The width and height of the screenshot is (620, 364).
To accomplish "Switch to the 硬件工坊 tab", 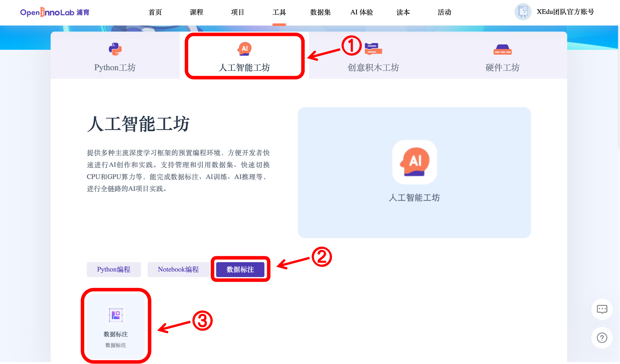I will point(502,55).
